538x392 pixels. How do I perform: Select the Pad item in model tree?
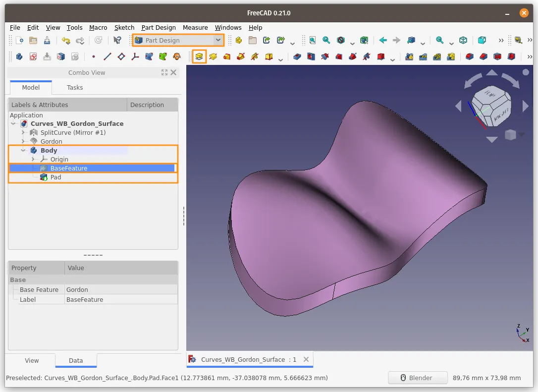[x=55, y=177]
